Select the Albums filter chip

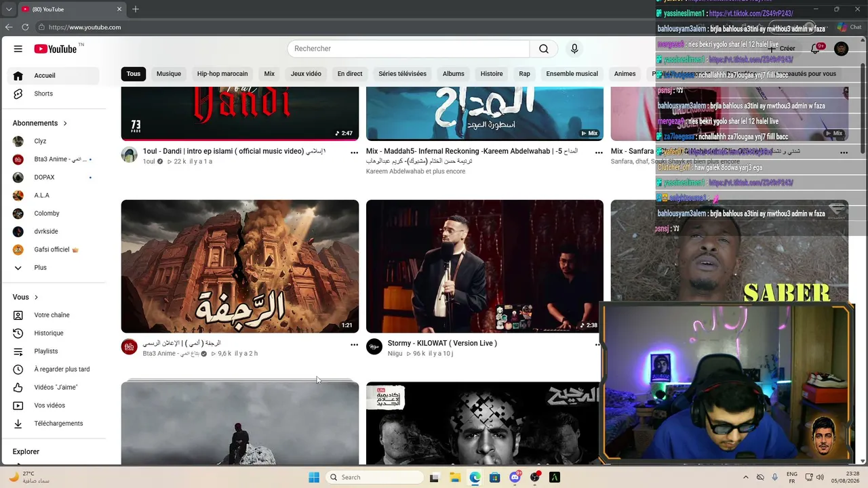454,74
